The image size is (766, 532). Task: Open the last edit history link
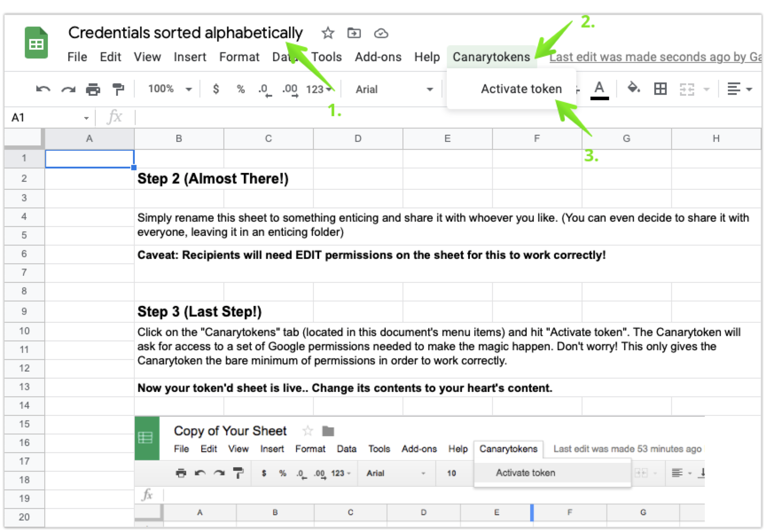[x=655, y=57]
